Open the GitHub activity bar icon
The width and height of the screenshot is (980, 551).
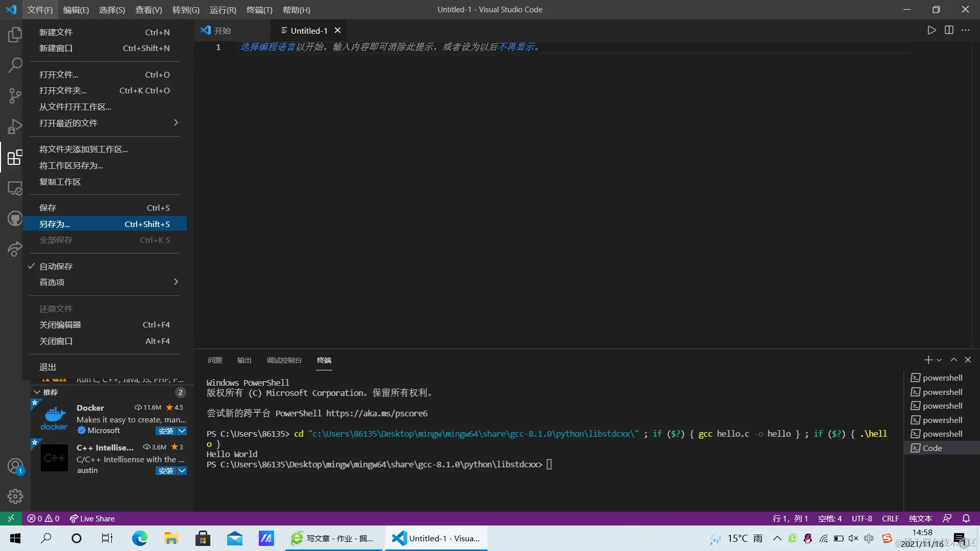coord(15,219)
